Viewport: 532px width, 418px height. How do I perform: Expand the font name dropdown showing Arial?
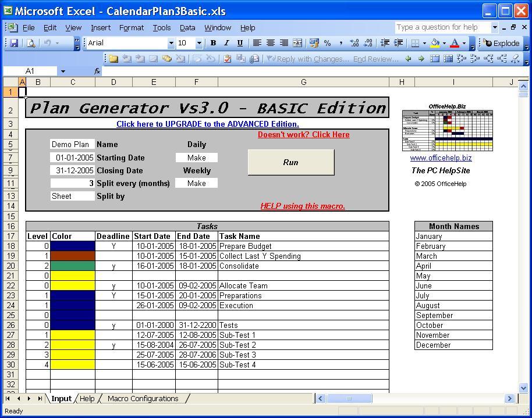(171, 43)
